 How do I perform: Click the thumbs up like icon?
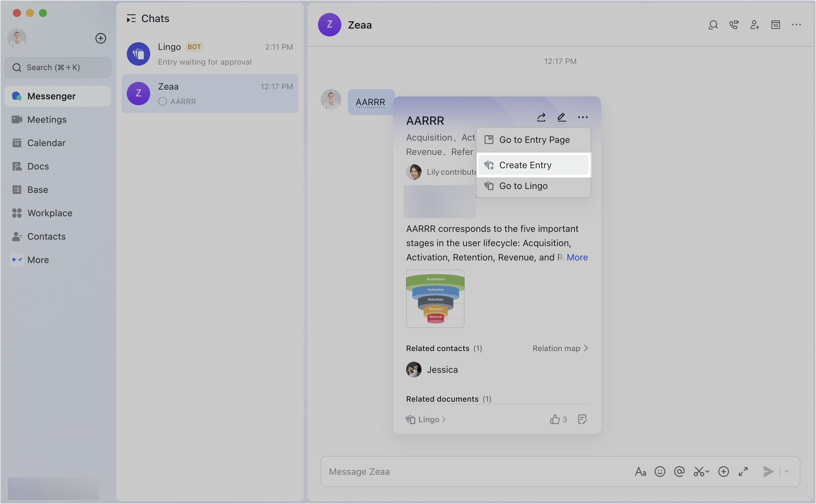coord(555,419)
